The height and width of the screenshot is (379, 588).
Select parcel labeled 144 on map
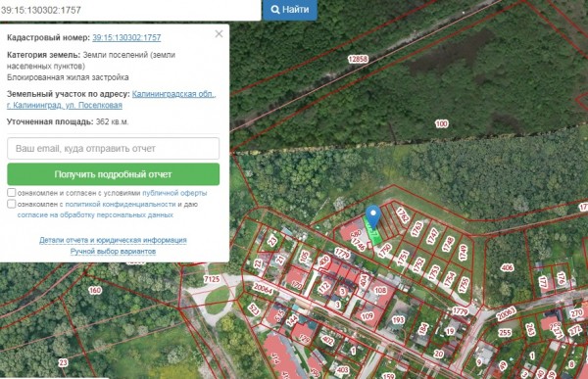pos(292,320)
